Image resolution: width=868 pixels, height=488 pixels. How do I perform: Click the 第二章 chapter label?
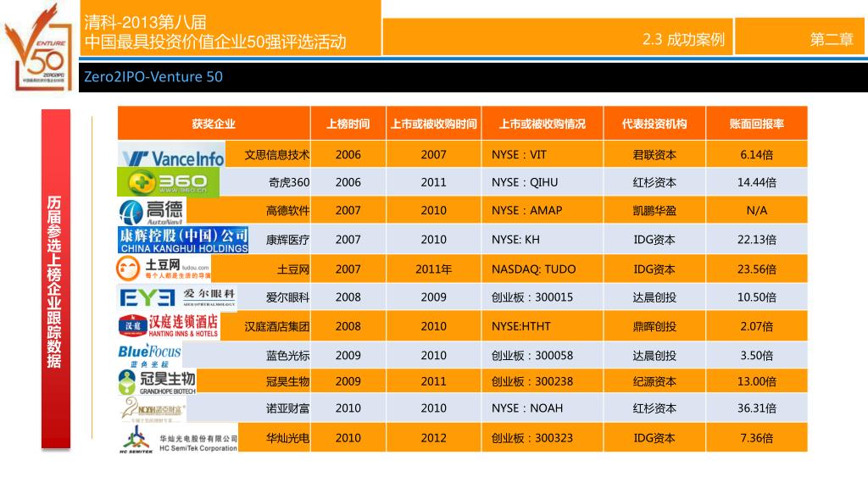pos(832,39)
